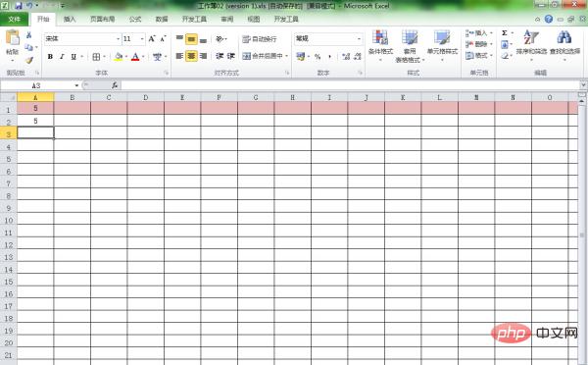Click the Cut scissors icon
Screen dimensions: 588x365
click(28, 35)
